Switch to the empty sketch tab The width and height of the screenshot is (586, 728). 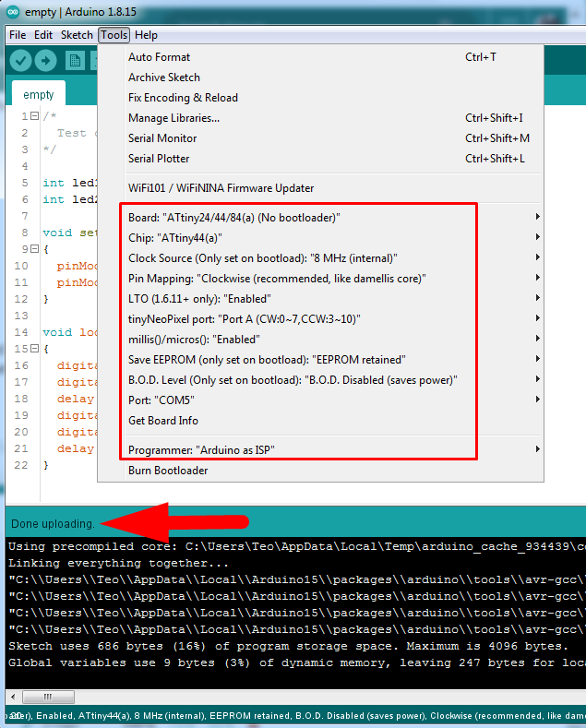39,95
